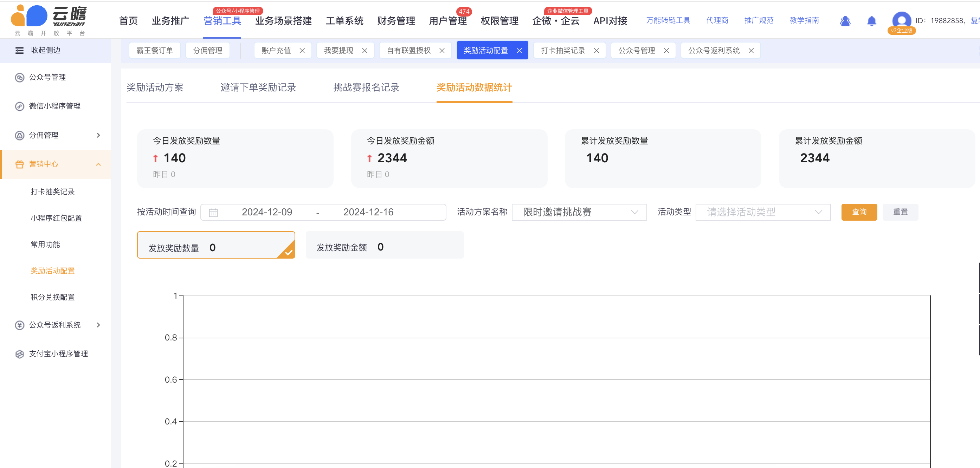The height and width of the screenshot is (468, 980).
Task: Expand the 分佣管理 sidebar menu
Action: pyautogui.click(x=98, y=135)
